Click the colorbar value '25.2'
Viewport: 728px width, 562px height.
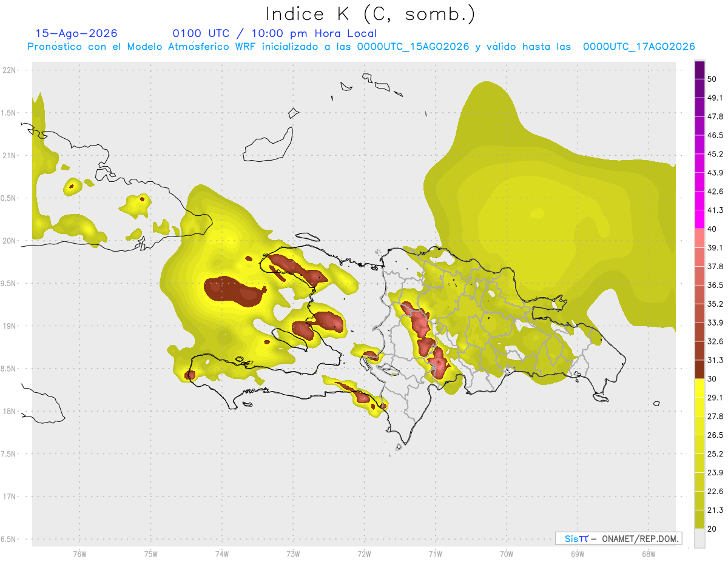tap(715, 453)
